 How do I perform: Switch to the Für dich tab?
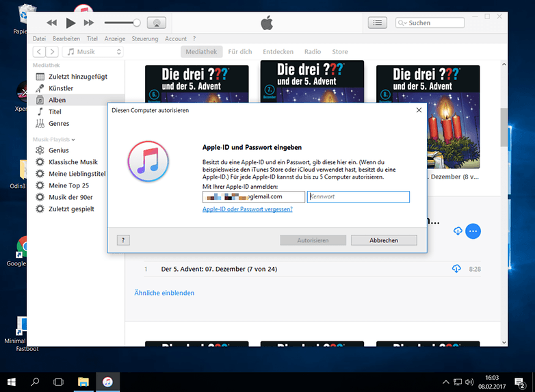pos(240,52)
